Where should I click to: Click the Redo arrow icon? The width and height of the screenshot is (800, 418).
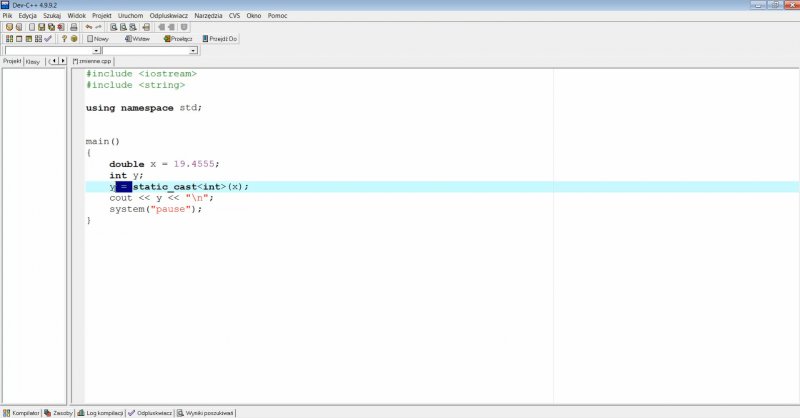click(98, 27)
